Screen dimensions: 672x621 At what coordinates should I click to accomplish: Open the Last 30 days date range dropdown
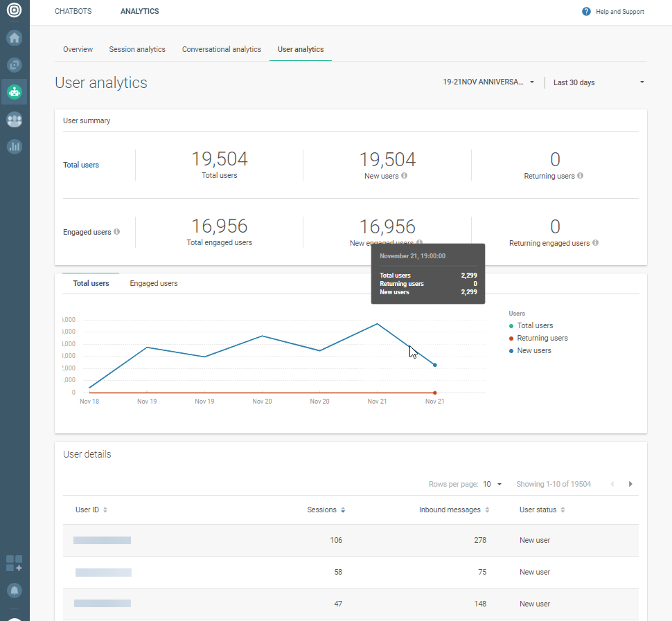(599, 82)
